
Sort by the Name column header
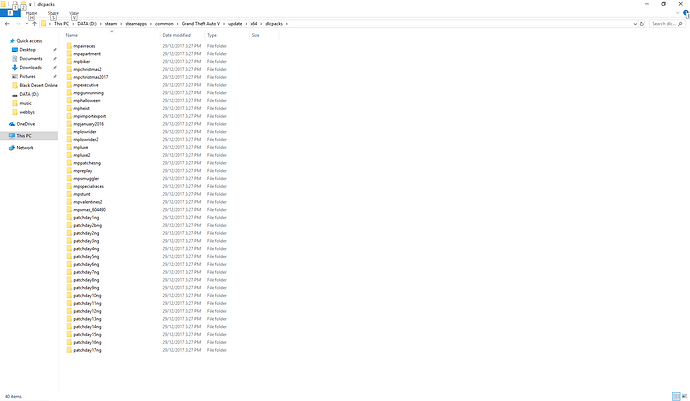coord(72,35)
